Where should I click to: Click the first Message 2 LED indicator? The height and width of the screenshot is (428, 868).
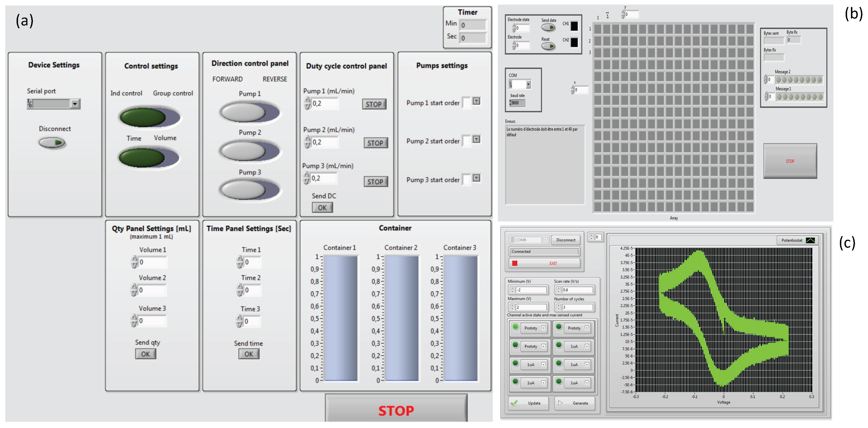click(x=779, y=80)
